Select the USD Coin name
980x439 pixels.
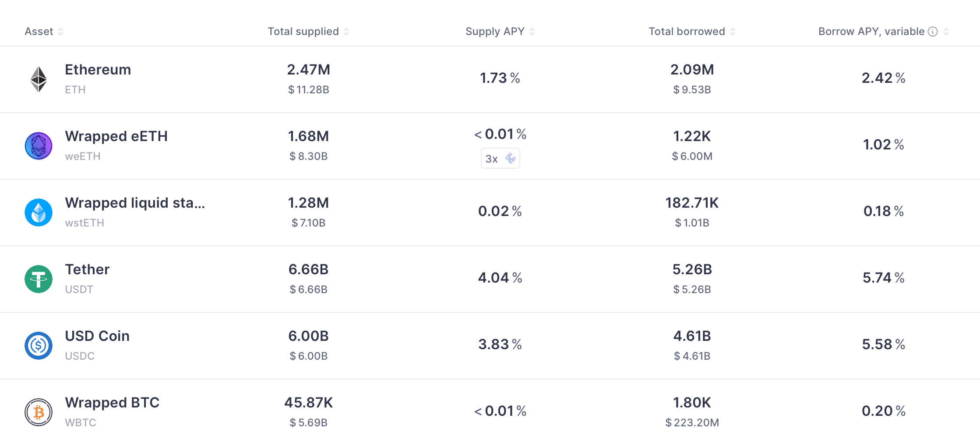coord(97,336)
